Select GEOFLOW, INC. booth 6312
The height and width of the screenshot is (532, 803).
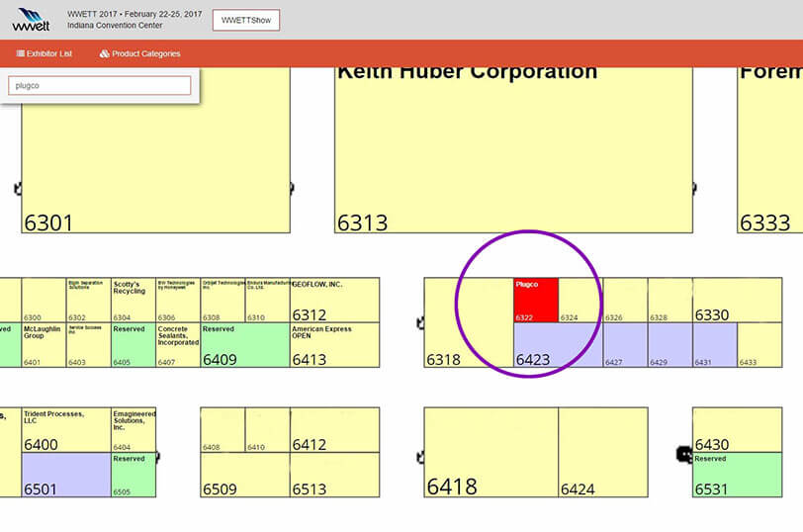coord(334,300)
